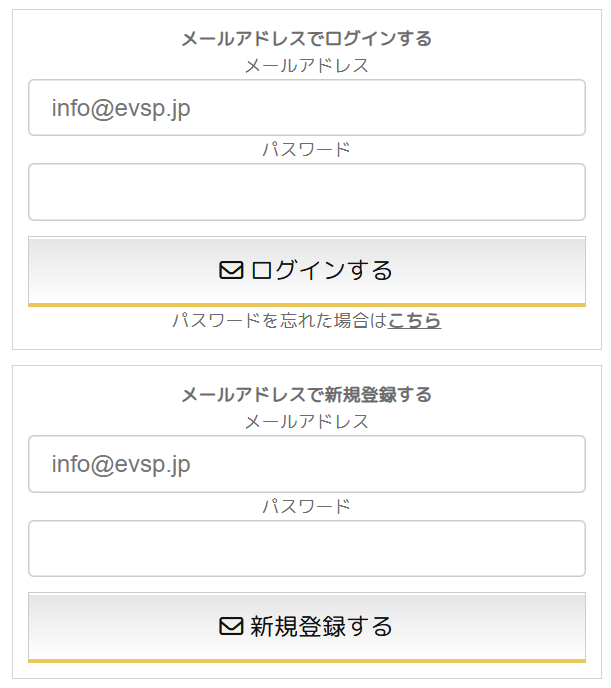Image resolution: width=611 pixels, height=688 pixels.
Task: Focus the login パスワード input field
Action: (x=306, y=192)
